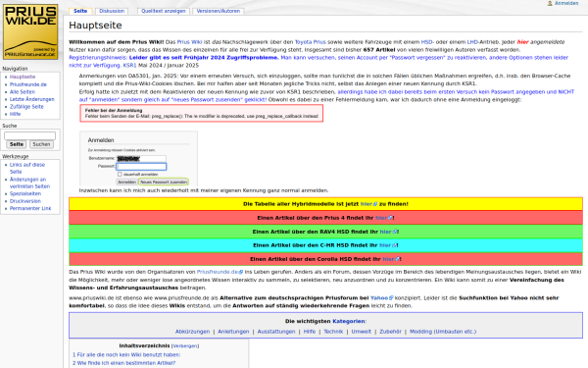Open Druckversion link
This screenshot has width=588, height=368.
pyautogui.click(x=24, y=201)
